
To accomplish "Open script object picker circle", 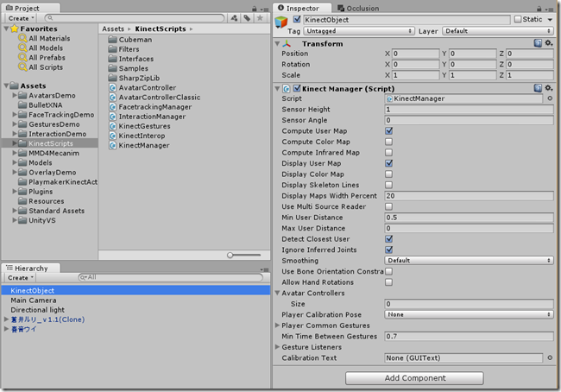I will pos(550,98).
